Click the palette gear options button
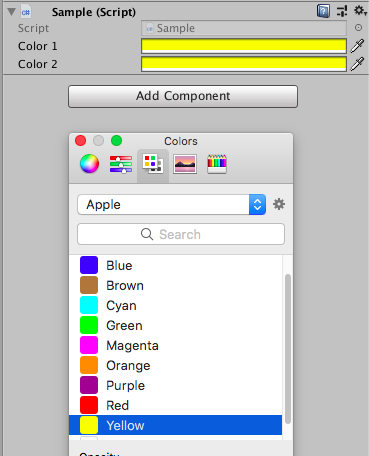Screen dimensions: 369x456 pyautogui.click(x=279, y=204)
